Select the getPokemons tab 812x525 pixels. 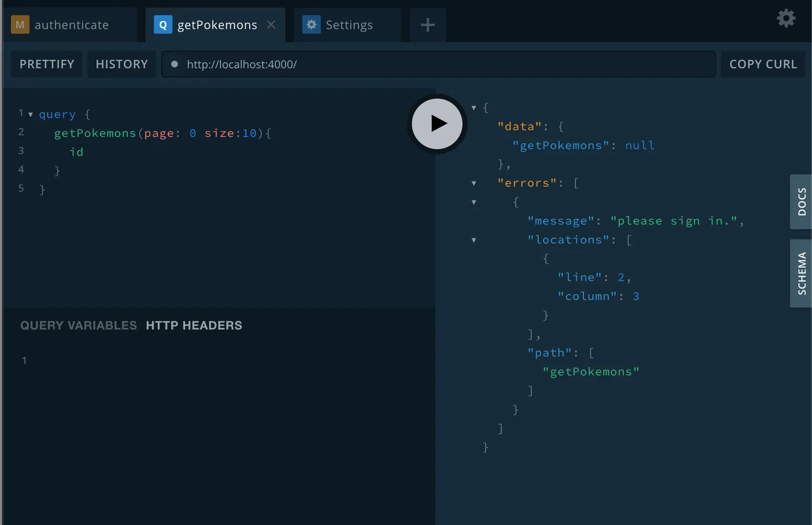coord(215,25)
